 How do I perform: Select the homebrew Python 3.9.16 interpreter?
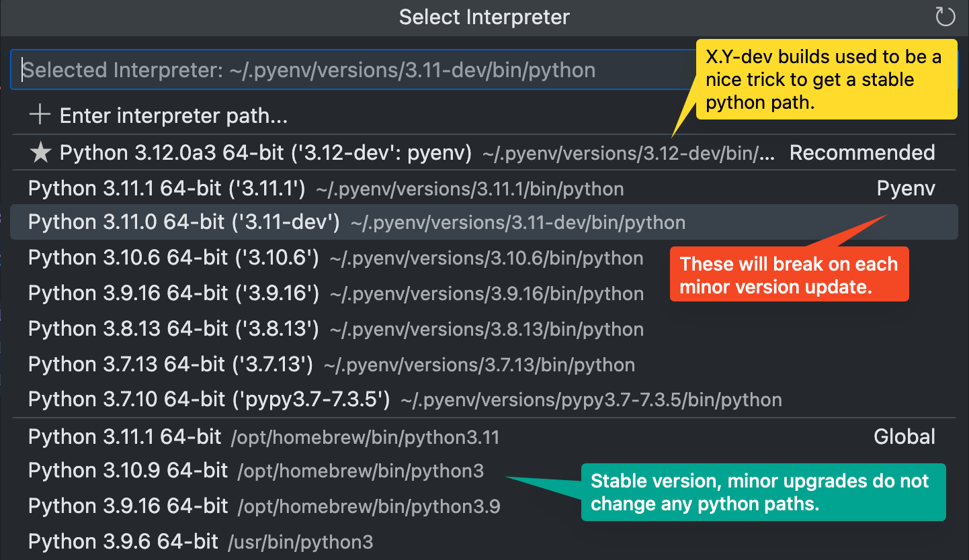pyautogui.click(x=202, y=505)
